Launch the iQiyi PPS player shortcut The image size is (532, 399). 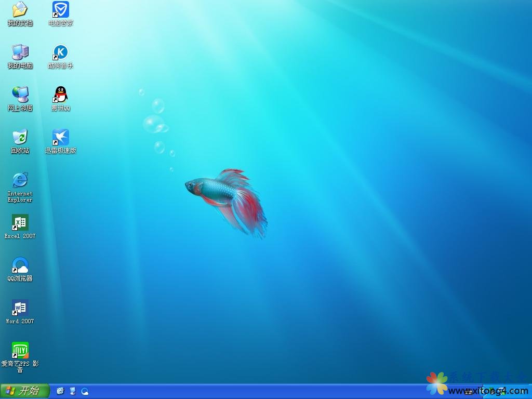[20, 350]
